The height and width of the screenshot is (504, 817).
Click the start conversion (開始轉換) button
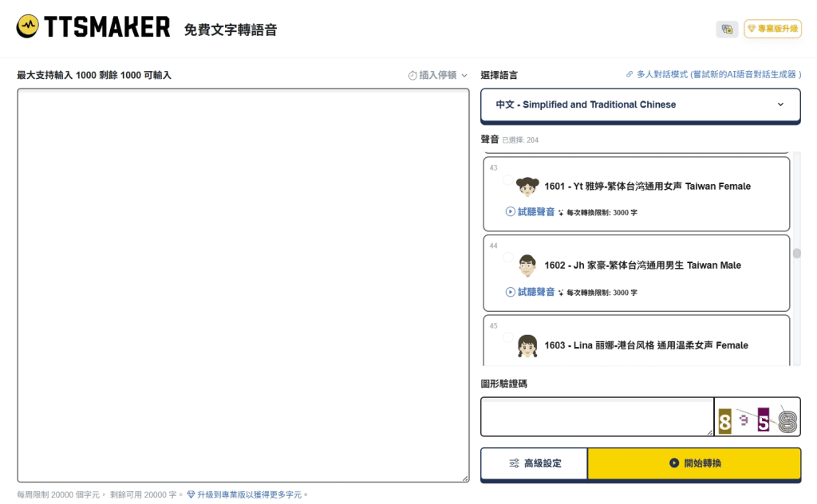[694, 463]
